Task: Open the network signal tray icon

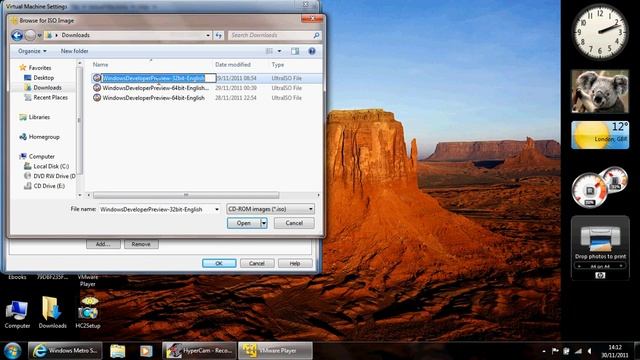Action: point(578,351)
